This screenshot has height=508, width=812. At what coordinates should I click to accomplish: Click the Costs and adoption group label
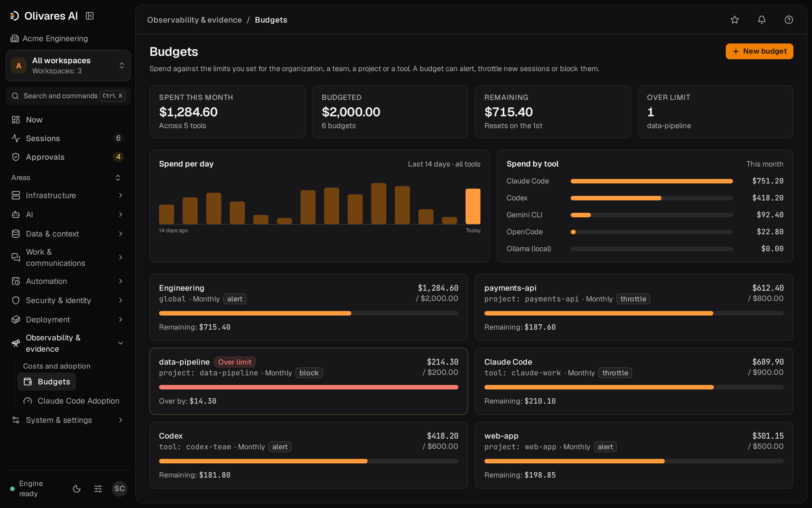coord(57,366)
